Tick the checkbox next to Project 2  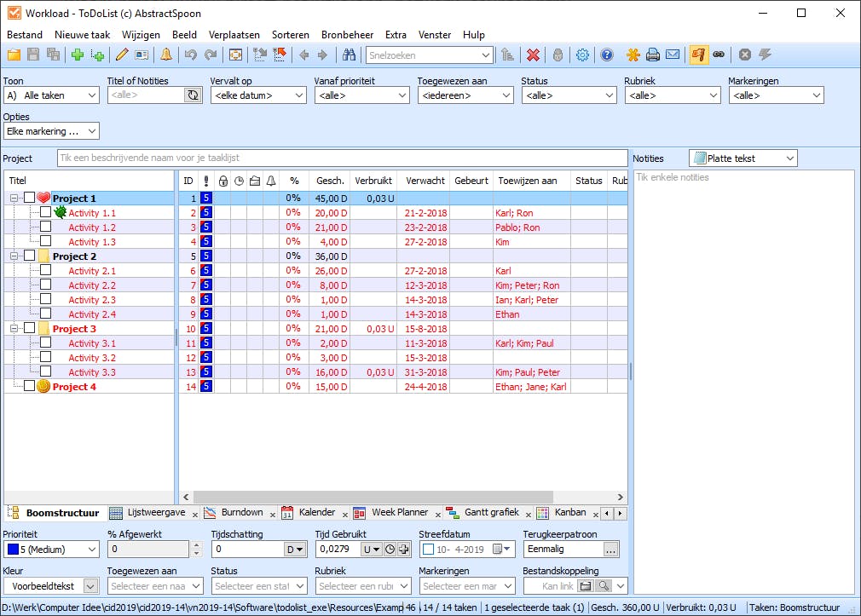30,256
